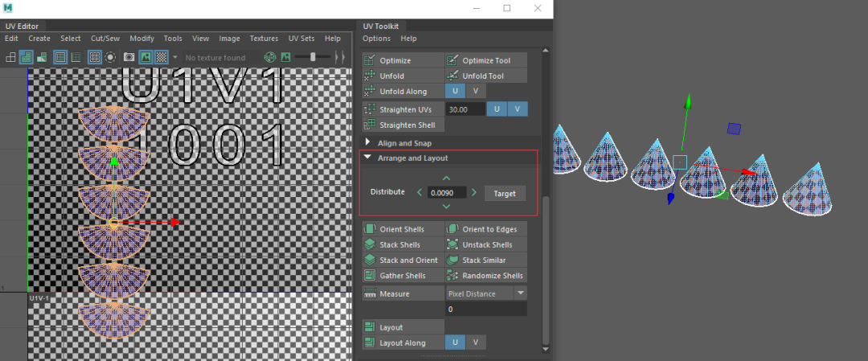Viewport: 868px width, 361px height.
Task: Toggle shaded UV shells display icon
Action: point(26,57)
